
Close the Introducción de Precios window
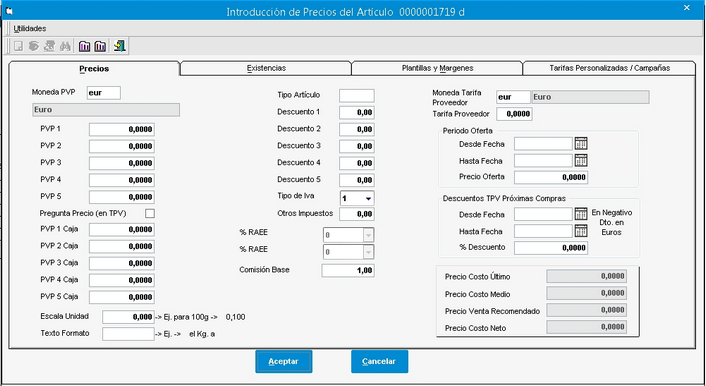tap(687, 8)
